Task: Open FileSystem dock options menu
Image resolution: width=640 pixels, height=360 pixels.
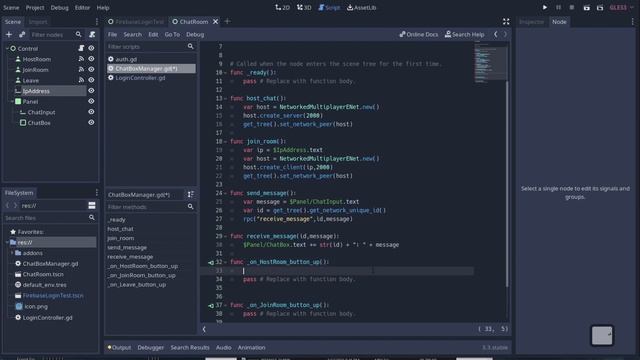Action: (x=97, y=193)
